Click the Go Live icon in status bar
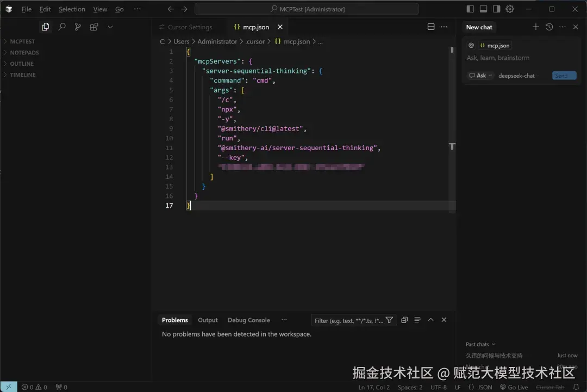 (x=514, y=387)
